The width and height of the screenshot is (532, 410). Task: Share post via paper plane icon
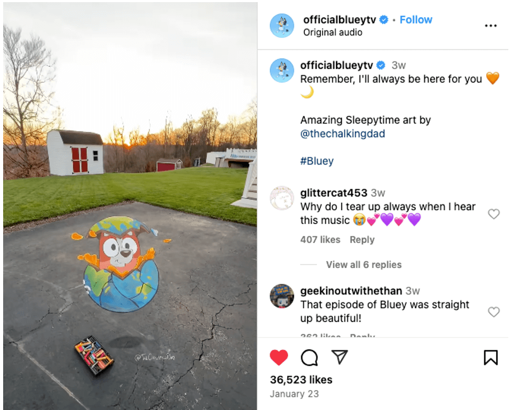click(340, 357)
